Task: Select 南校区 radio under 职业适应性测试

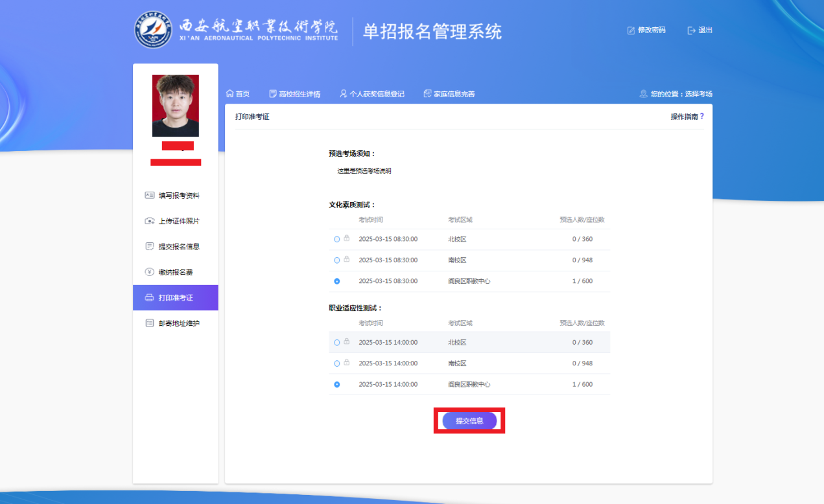Action: pos(336,363)
